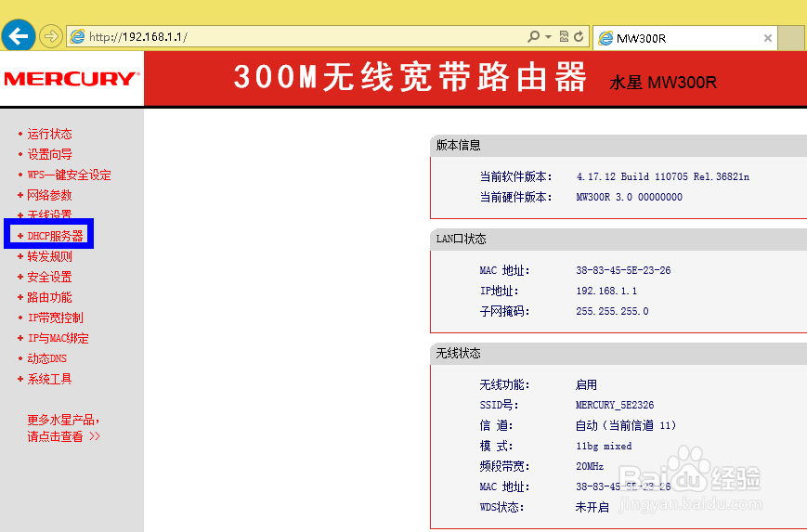
Task: Toggle the compatibility view icon
Action: tap(564, 36)
